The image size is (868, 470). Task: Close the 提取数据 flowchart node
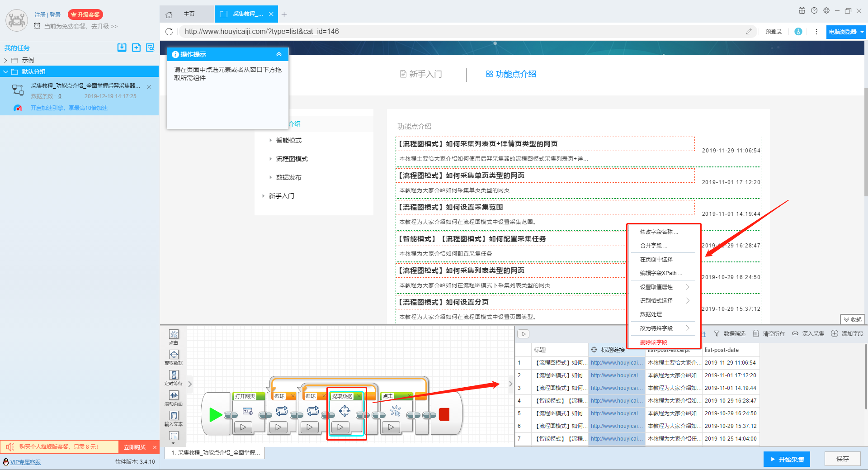pos(359,396)
